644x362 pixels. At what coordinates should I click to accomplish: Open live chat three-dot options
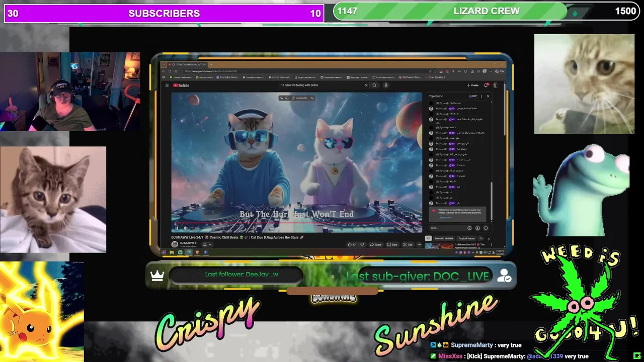coord(481,96)
